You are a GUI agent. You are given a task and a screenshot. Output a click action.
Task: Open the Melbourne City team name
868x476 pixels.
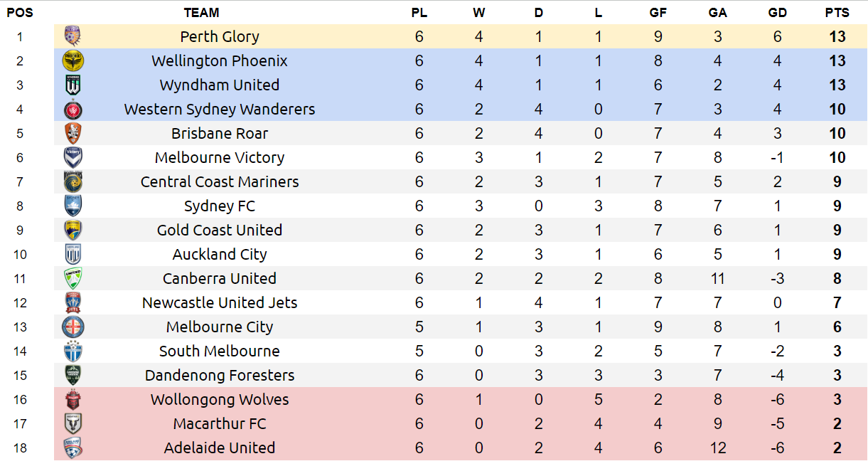pyautogui.click(x=220, y=327)
